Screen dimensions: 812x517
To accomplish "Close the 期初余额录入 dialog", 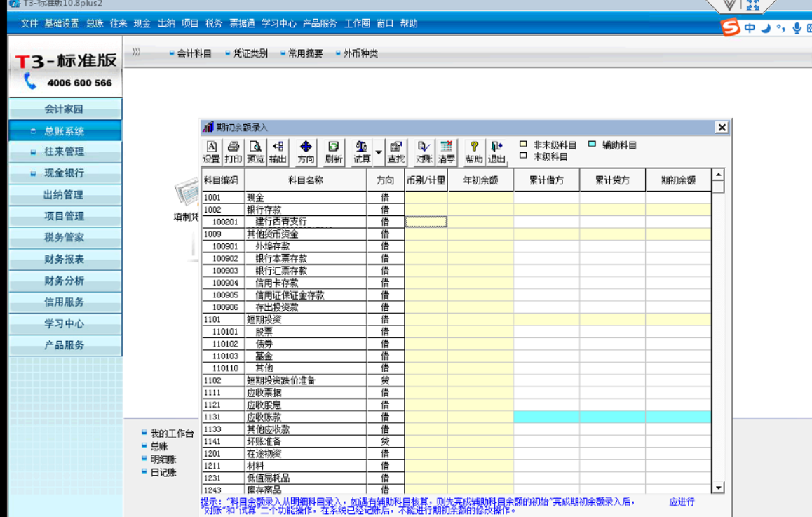I will point(722,128).
